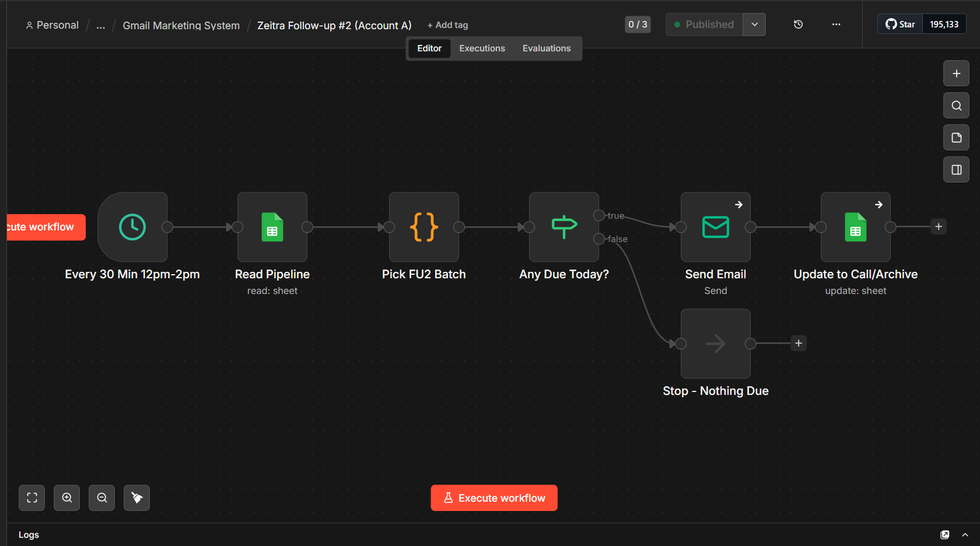Select the Any Due Today? IF node
This screenshot has width=980, height=546.
pos(564,227)
